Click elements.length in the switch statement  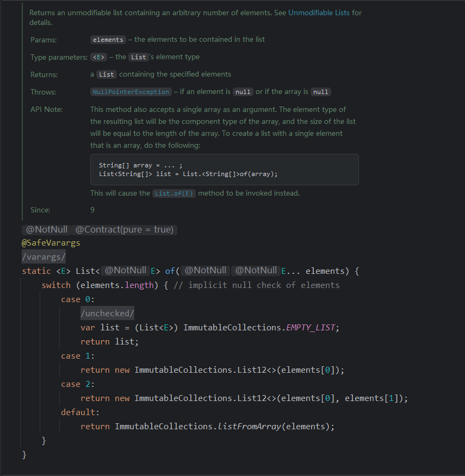click(117, 285)
